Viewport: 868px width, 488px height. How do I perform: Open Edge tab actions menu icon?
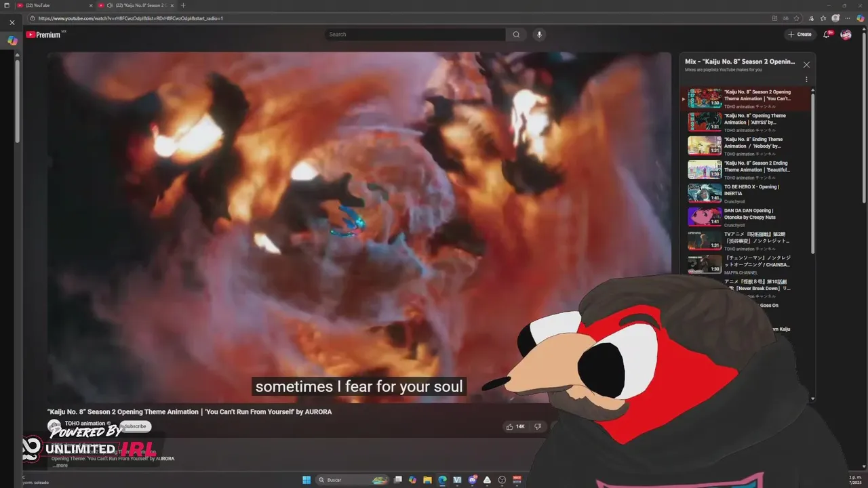[x=7, y=5]
